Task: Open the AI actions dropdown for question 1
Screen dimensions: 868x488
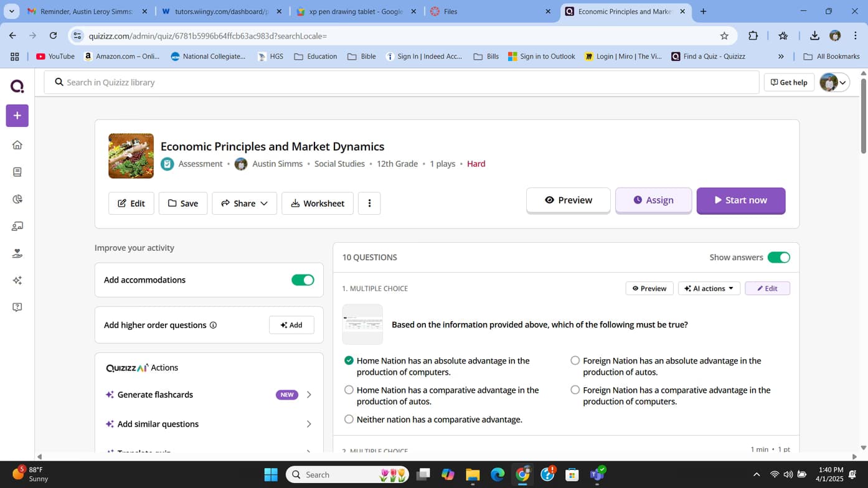Action: click(709, 288)
